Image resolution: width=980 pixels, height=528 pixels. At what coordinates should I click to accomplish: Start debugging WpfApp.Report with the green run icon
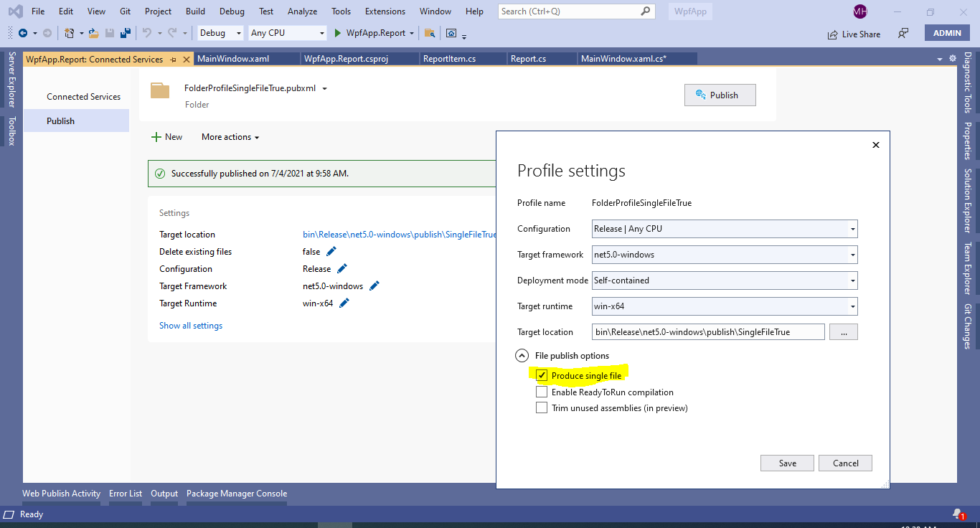pos(336,32)
